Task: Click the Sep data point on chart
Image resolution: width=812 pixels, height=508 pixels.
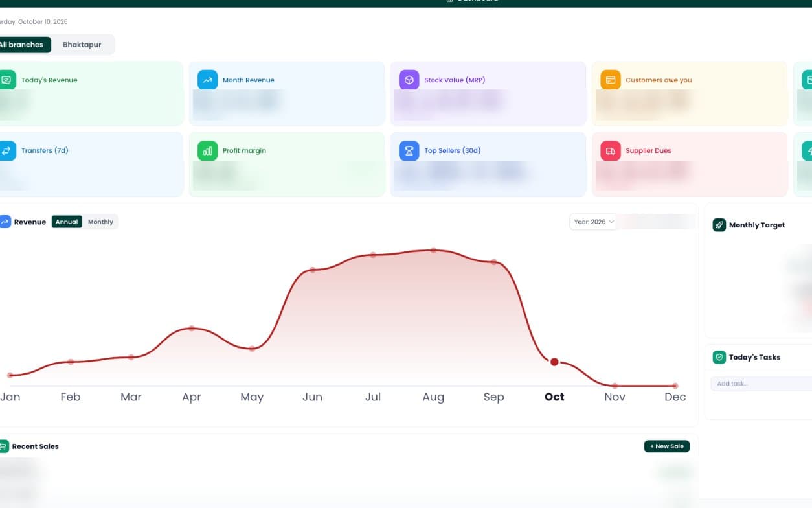Action: (493, 262)
